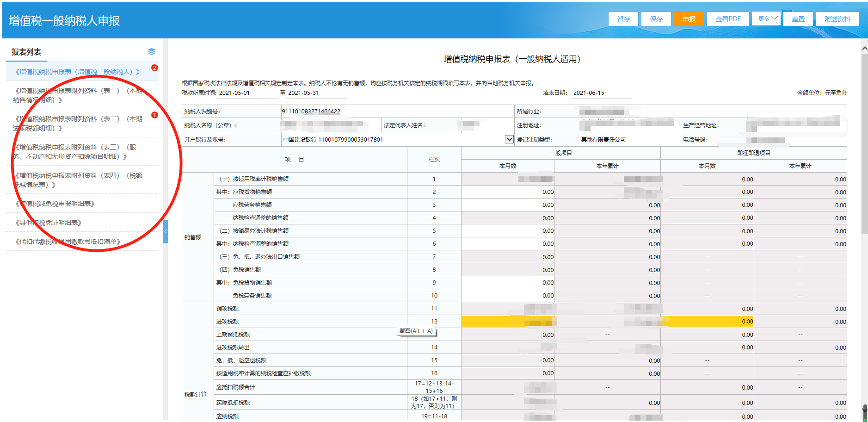Collapse the sidebar using the blue handle

coord(166,231)
